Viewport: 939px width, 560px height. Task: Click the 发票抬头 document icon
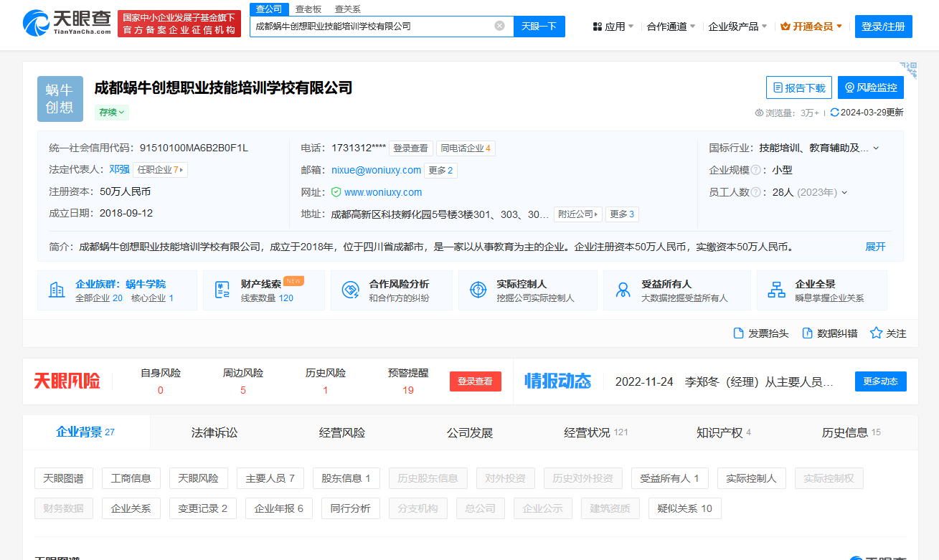738,333
